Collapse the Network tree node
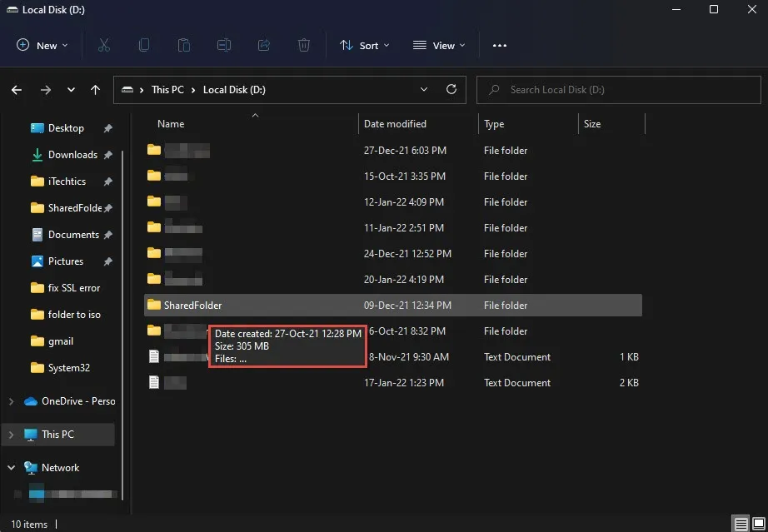The image size is (768, 532). 11,468
